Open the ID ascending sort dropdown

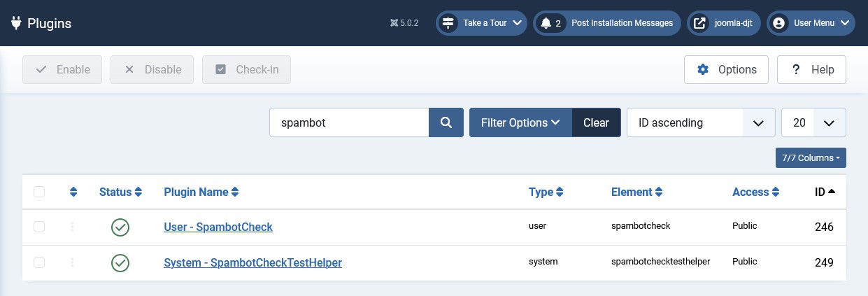coord(701,122)
